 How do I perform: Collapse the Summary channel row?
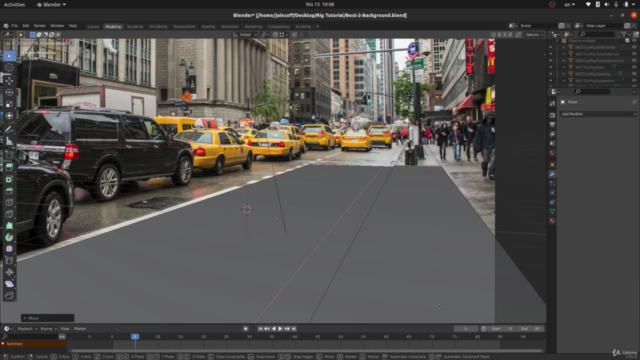3,344
